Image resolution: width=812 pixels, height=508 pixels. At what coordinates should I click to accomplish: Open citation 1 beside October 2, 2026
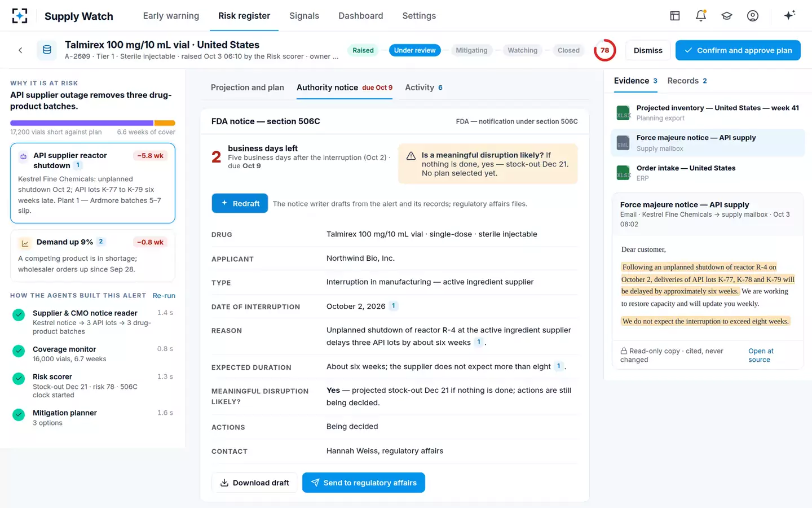(394, 306)
